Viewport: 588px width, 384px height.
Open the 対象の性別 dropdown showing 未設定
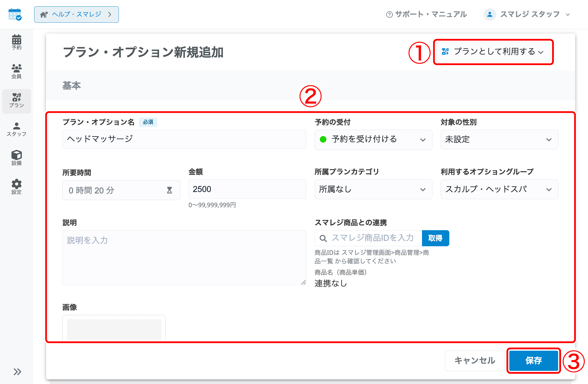click(x=499, y=139)
